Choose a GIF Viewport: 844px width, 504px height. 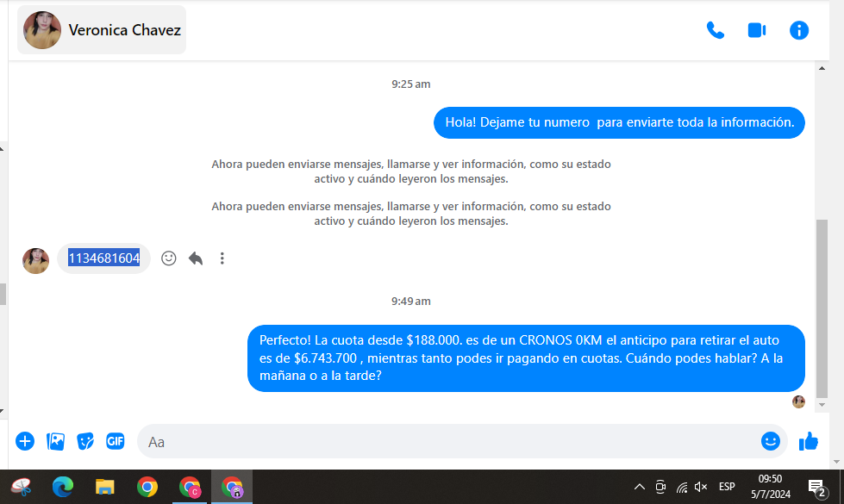click(116, 441)
